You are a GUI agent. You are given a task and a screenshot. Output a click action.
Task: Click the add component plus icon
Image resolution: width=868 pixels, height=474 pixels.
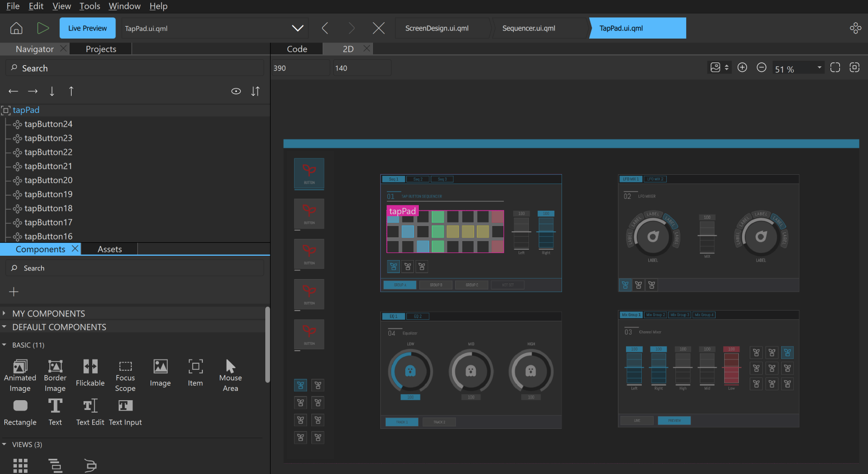coord(14,292)
